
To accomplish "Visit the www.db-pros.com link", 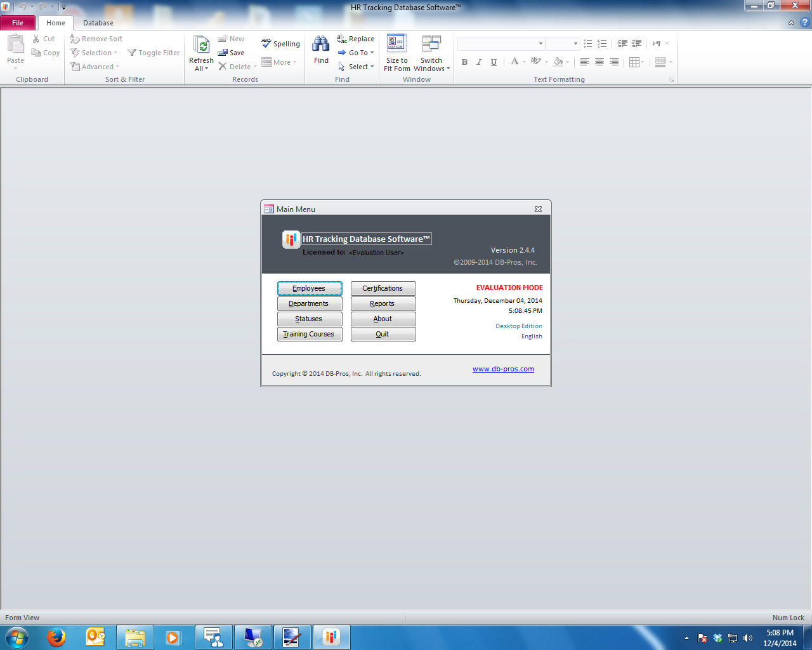I will pos(503,369).
